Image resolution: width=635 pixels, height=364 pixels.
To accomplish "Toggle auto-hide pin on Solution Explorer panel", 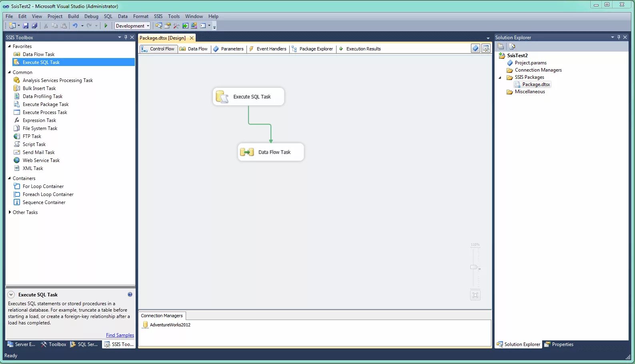I will [619, 37].
